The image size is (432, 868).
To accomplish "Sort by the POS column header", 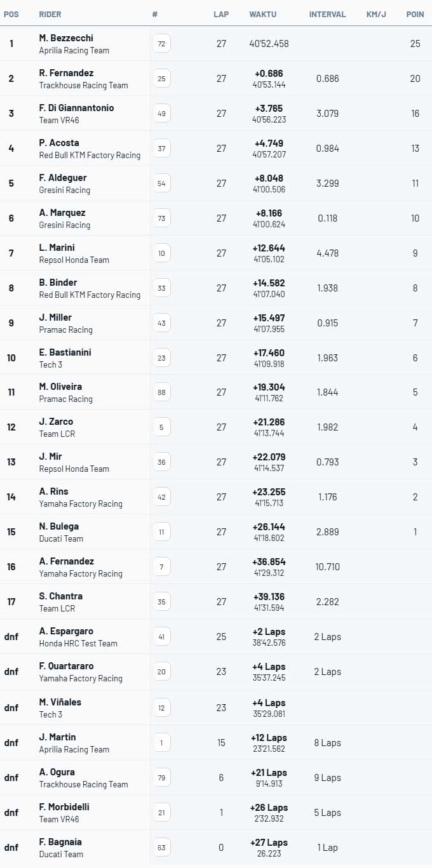I will click(x=11, y=14).
